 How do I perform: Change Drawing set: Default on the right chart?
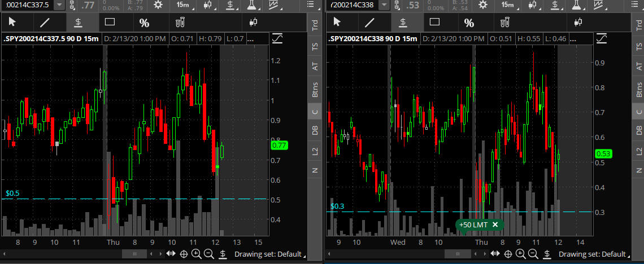tap(594, 254)
